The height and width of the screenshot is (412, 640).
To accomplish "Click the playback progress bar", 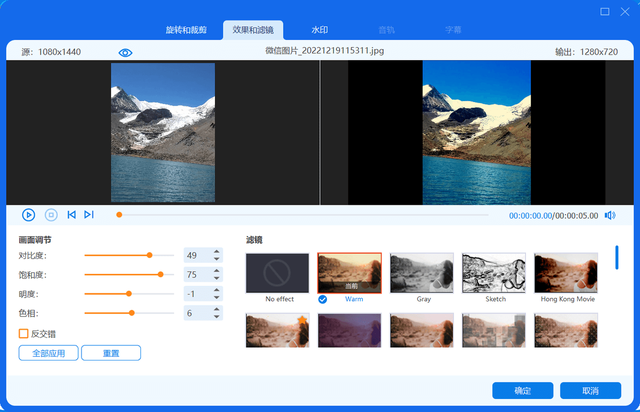I will (x=302, y=215).
